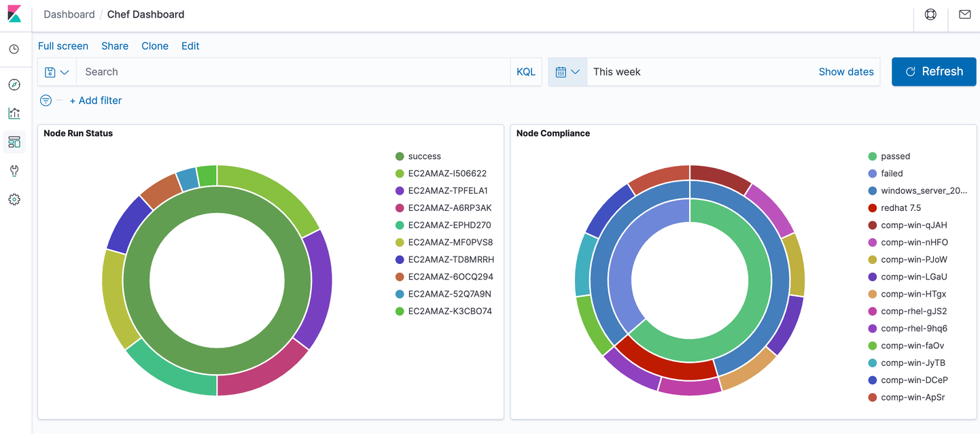Screen dimensions: 980x434
Task: Go to Dashboard breadcrumb
Action: 69,14
